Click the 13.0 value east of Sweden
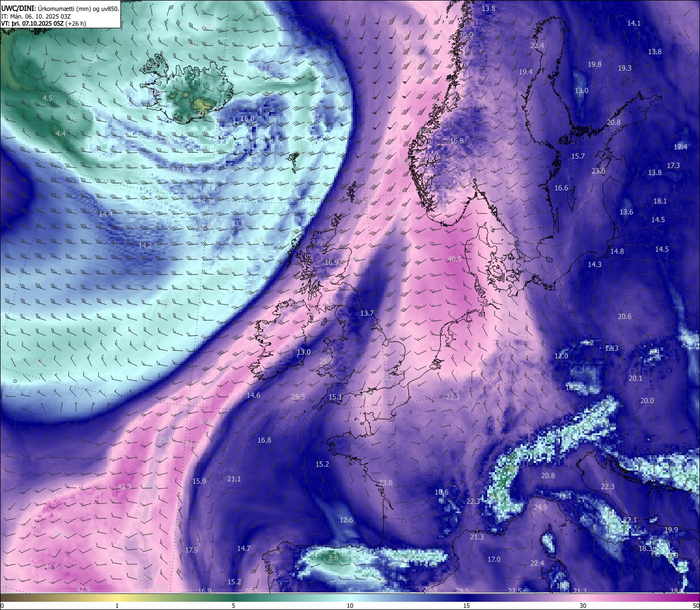Image resolution: width=700 pixels, height=610 pixels. click(581, 90)
